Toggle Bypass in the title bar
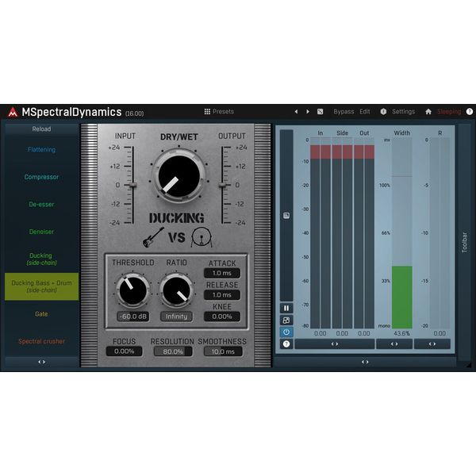This screenshot has height=476, width=476. (344, 111)
